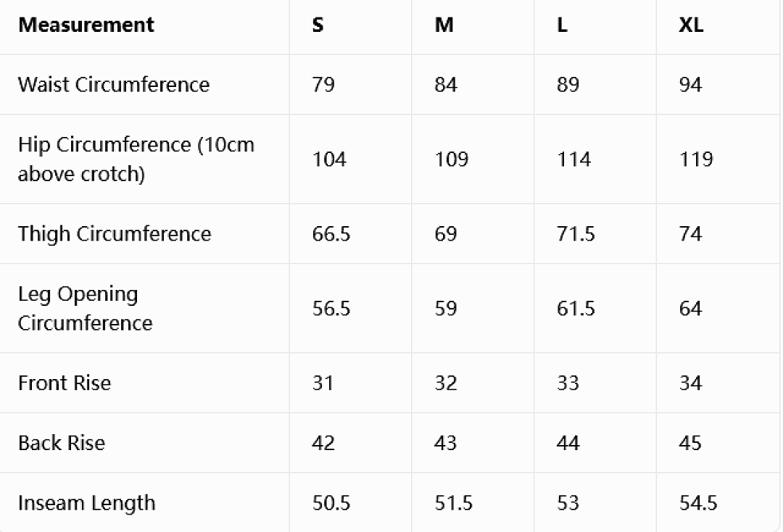Click the hip value 109 for size M
The height and width of the screenshot is (532, 783).
(x=452, y=159)
